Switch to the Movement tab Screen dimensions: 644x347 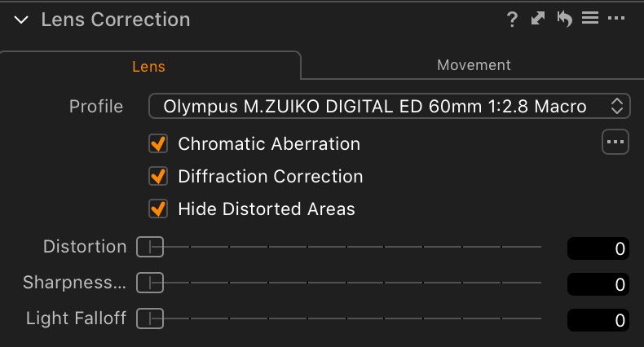point(474,65)
